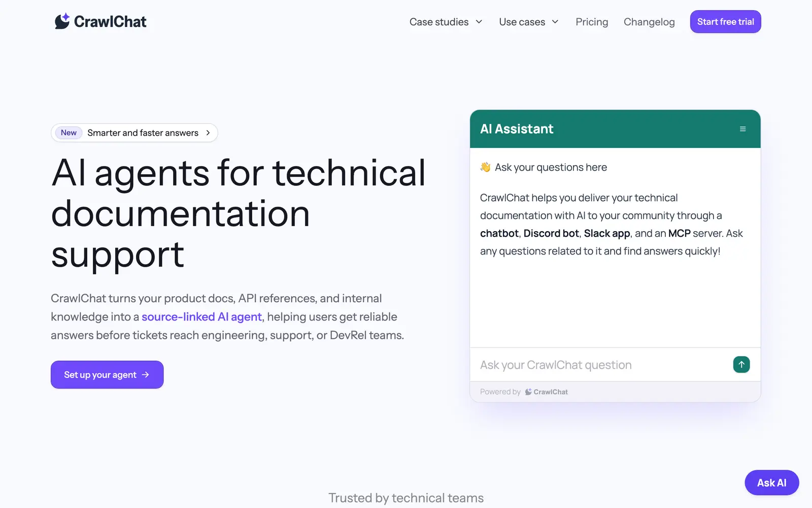Click the CrawlChat logo in Powered by footer
This screenshot has height=508, width=812.
[546, 392]
